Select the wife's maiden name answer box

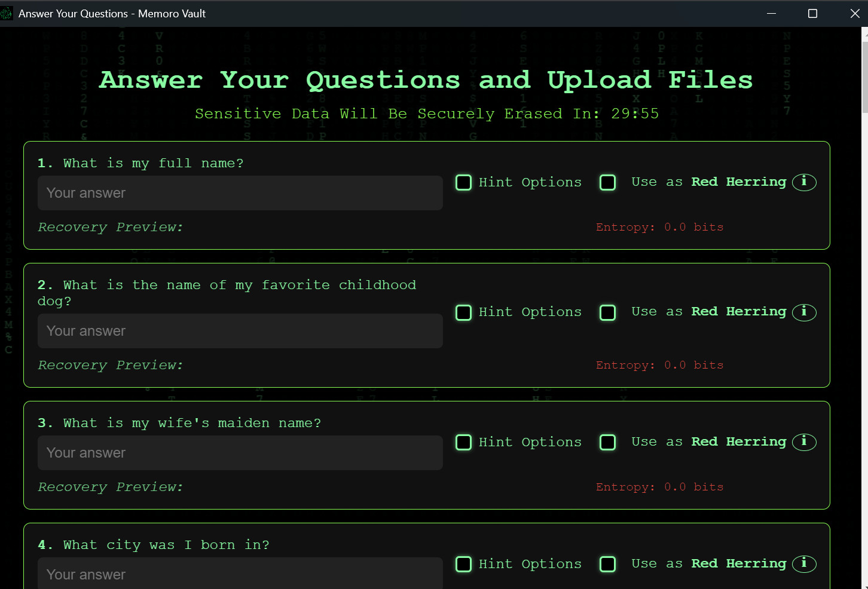click(x=240, y=453)
